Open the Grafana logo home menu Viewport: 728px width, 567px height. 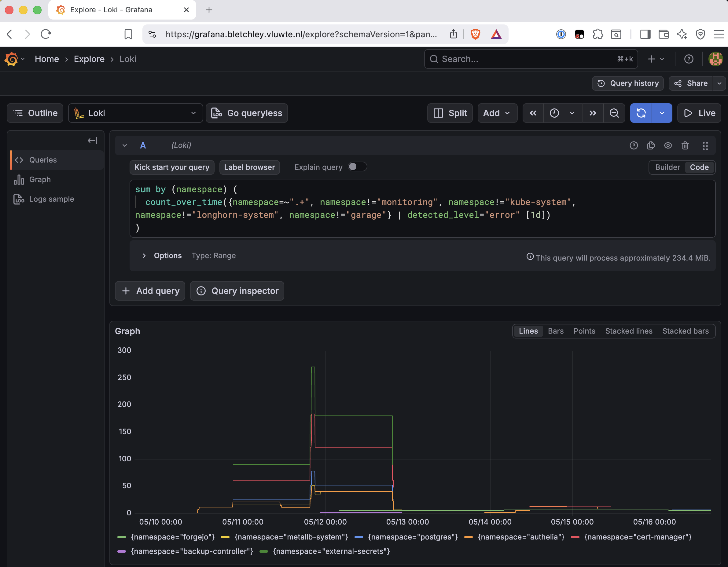(x=11, y=59)
